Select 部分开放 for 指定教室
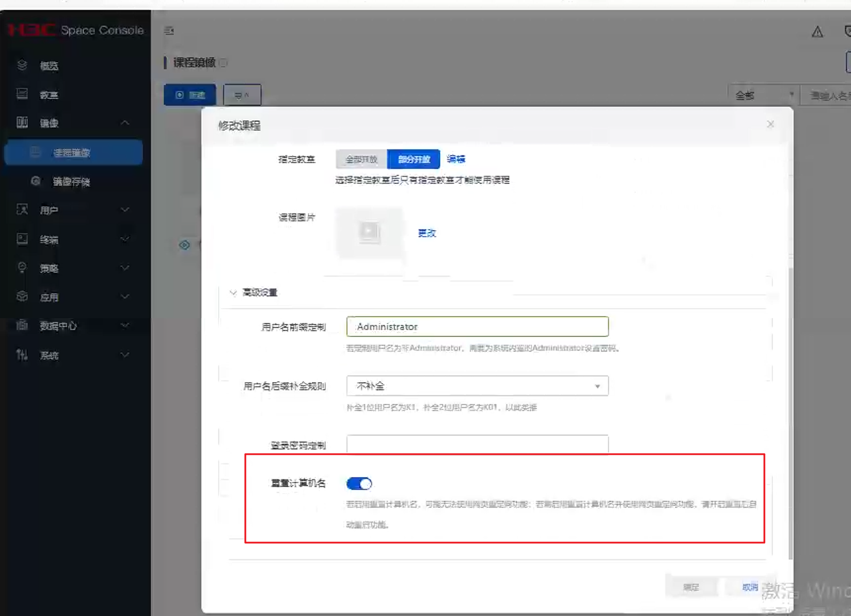This screenshot has height=616, width=851. pyautogui.click(x=413, y=159)
